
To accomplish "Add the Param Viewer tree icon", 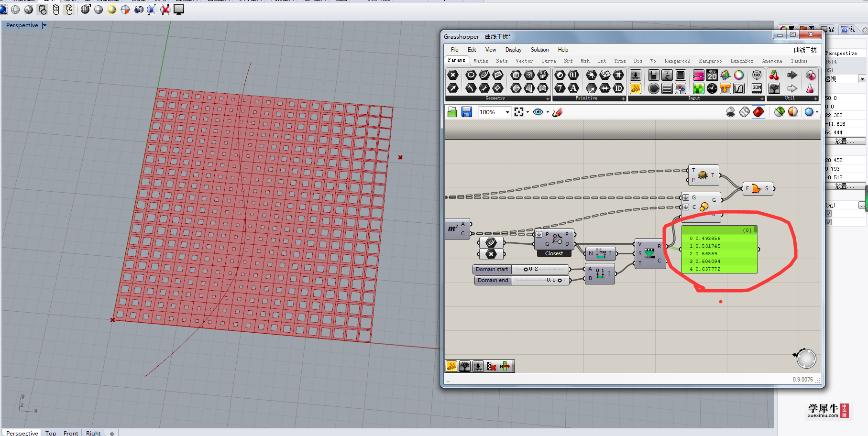I will point(774,88).
